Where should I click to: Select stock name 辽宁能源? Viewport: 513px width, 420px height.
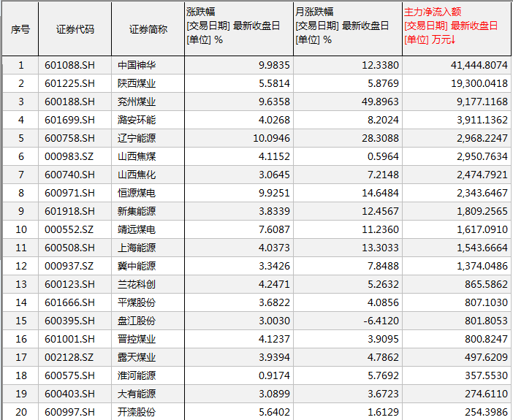coord(137,138)
